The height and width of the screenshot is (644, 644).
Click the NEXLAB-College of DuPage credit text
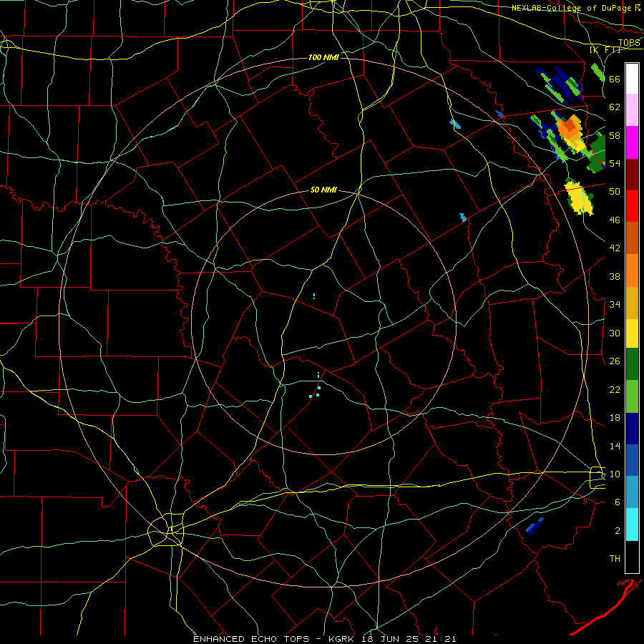(x=572, y=8)
